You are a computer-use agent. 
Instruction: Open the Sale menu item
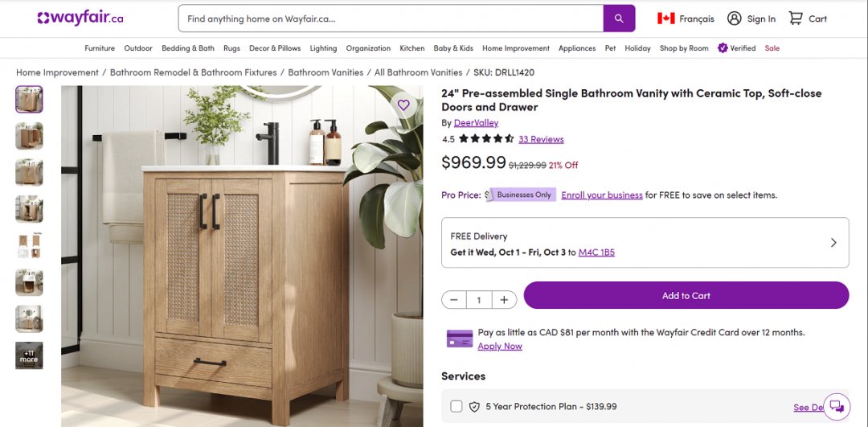click(x=772, y=48)
